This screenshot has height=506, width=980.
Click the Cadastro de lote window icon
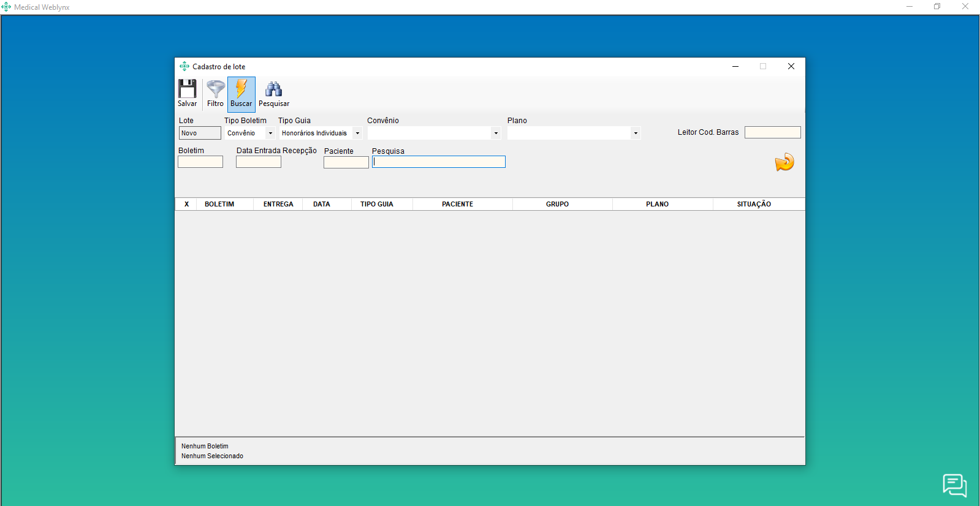184,66
